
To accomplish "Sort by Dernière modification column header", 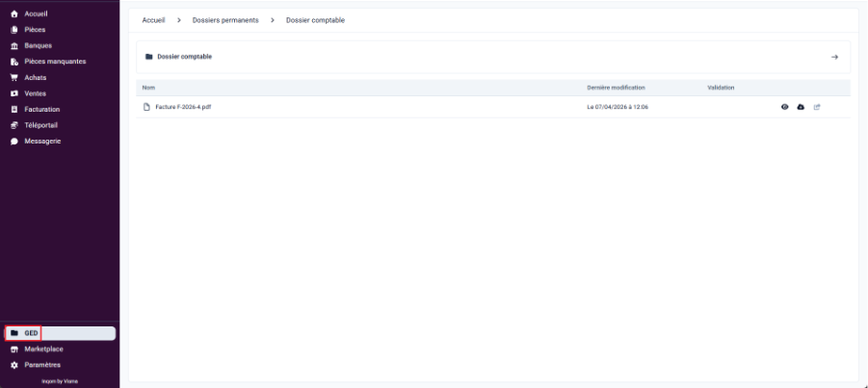I will 617,88.
